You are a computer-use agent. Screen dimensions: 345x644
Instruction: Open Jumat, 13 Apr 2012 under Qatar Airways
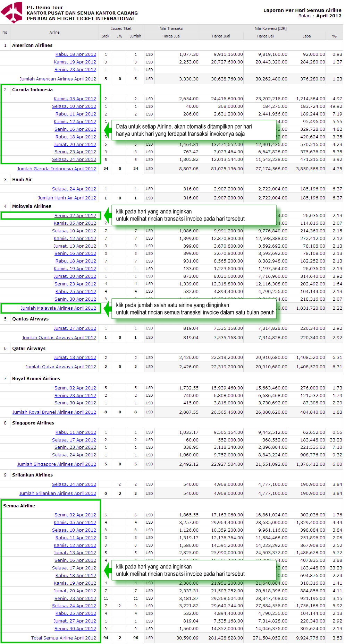click(75, 358)
